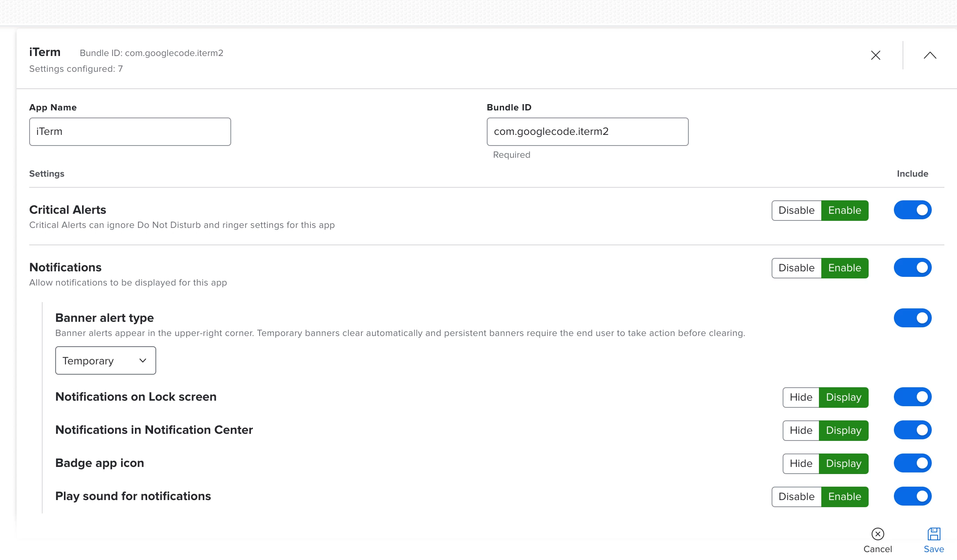Click the Critical Alerts heading
Screen dimensions: 957x560
tap(68, 210)
